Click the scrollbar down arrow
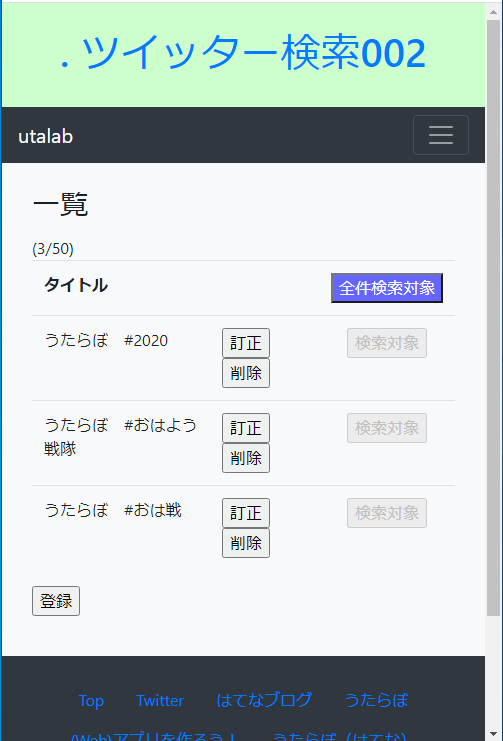 494,733
